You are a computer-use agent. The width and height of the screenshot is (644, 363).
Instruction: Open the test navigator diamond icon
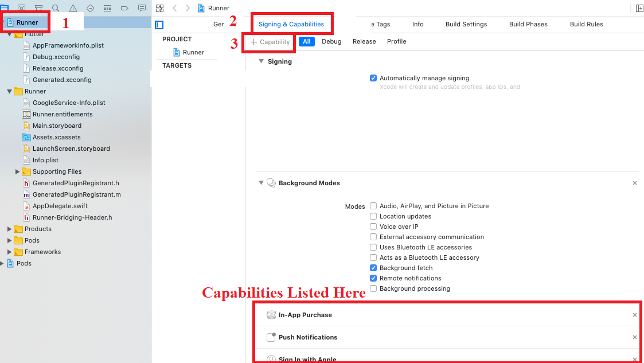(x=91, y=8)
